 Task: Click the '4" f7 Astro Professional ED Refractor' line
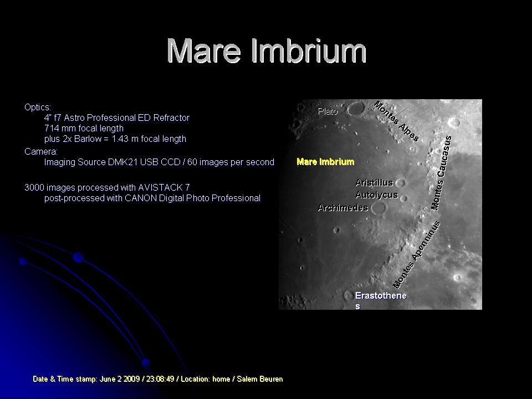116,117
